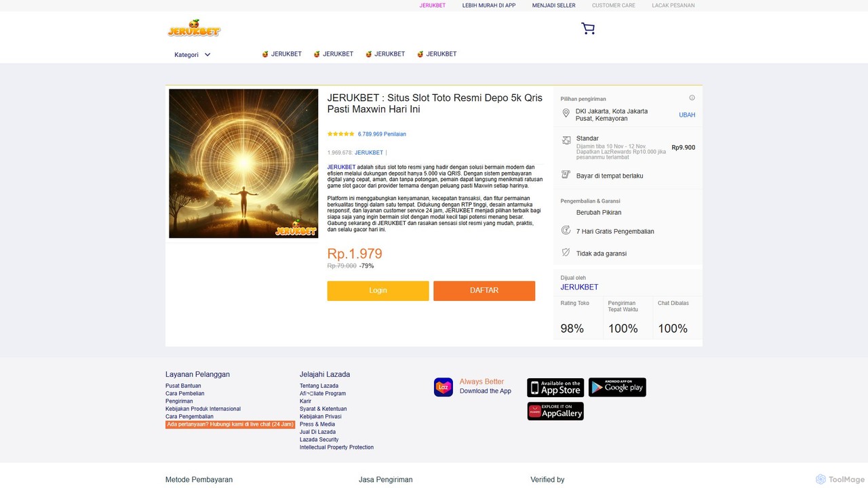Open Lazada Security link
The height and width of the screenshot is (488, 868).
(x=319, y=440)
